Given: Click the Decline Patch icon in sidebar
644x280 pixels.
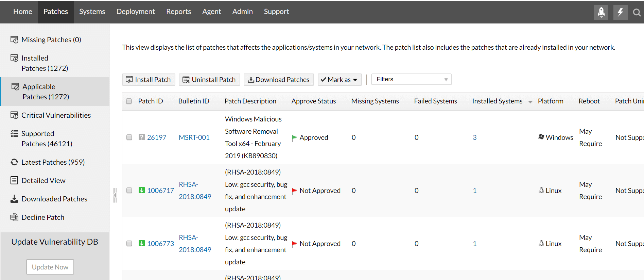Looking at the screenshot, I should (x=14, y=217).
